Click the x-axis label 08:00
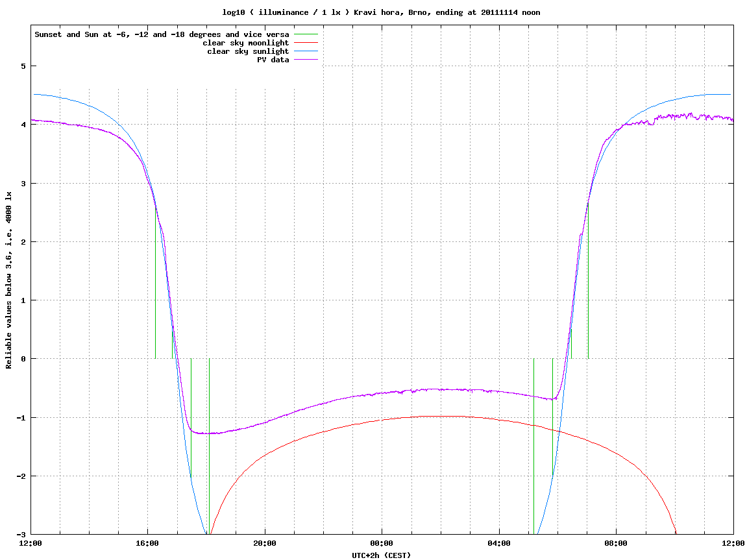Image resolution: width=747 pixels, height=560 pixels. tap(617, 543)
